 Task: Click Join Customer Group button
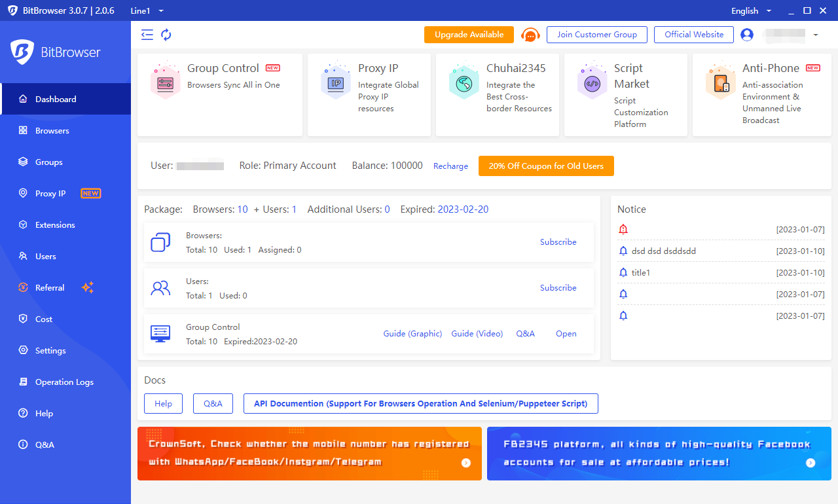click(597, 35)
